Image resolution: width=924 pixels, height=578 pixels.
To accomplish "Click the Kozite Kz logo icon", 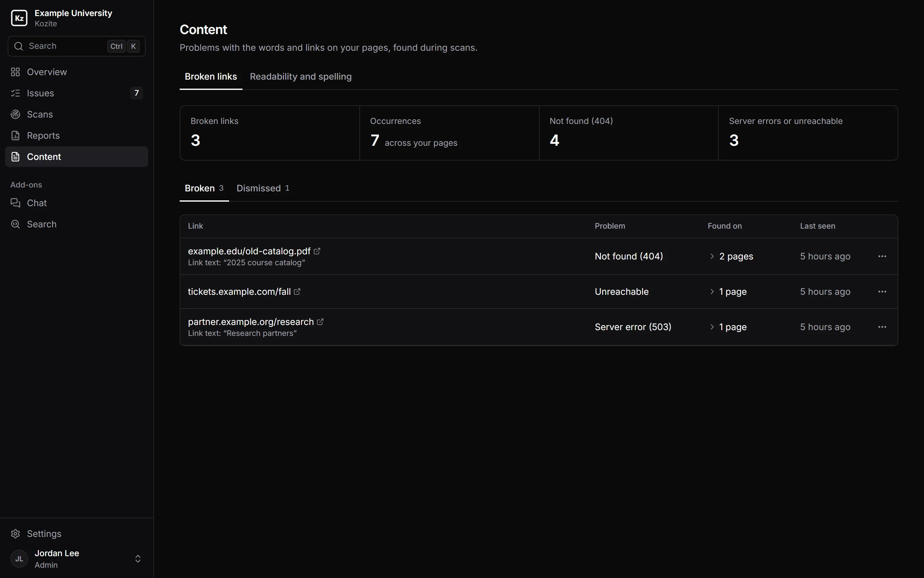I will coord(19,18).
